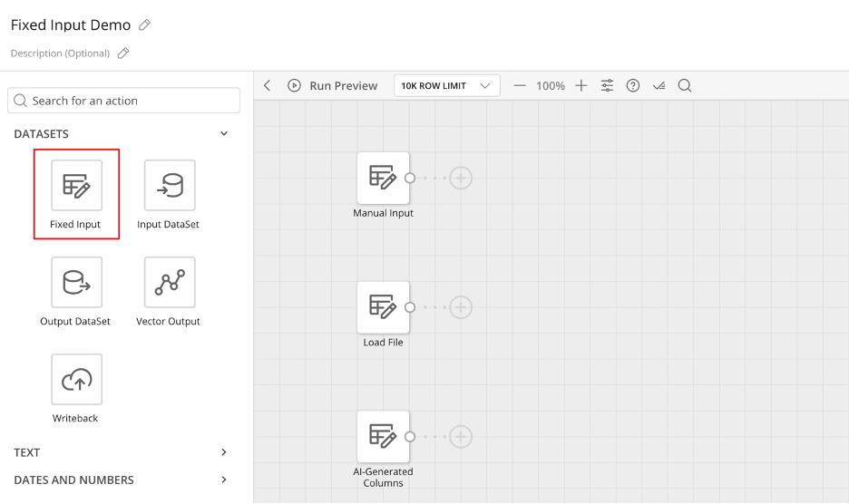Add a step after Load File
Screen dimensions: 849x504
point(461,307)
